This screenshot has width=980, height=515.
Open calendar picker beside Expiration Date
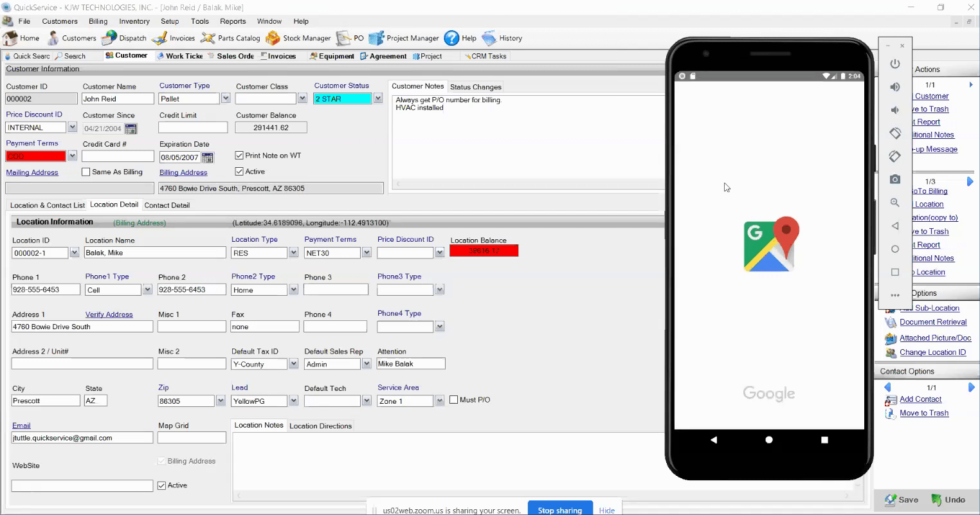[x=208, y=158]
